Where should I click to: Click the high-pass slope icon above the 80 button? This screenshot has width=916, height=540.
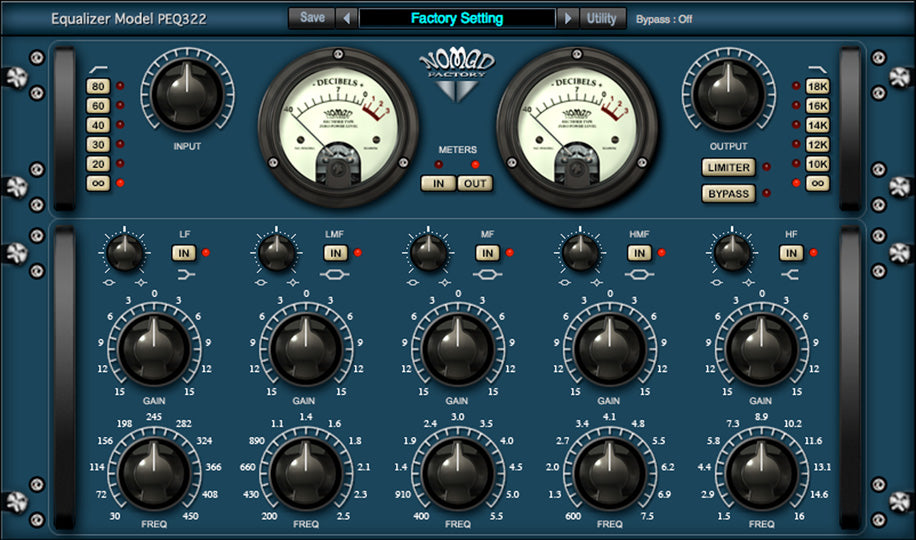(96, 66)
